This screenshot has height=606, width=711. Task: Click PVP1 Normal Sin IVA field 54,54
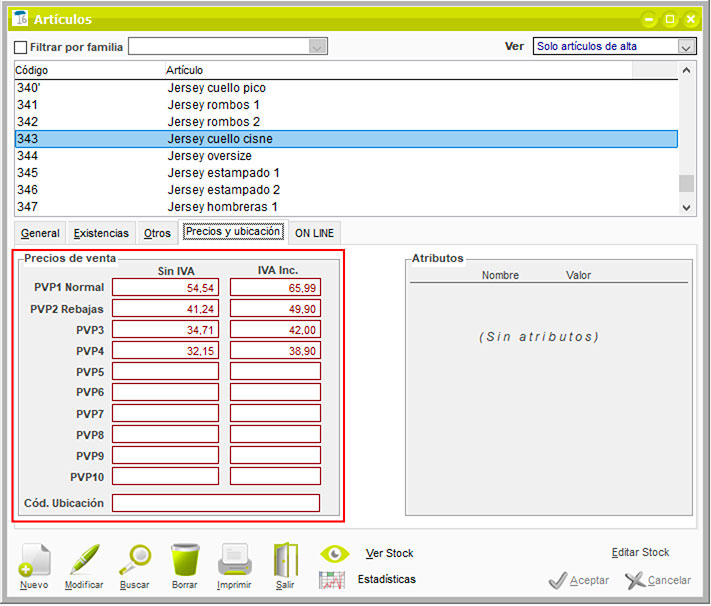166,288
